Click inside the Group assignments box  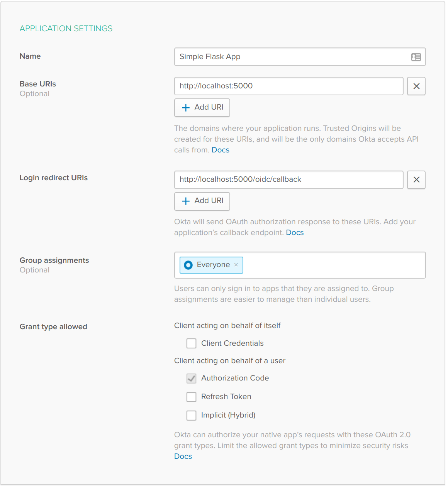(332, 265)
